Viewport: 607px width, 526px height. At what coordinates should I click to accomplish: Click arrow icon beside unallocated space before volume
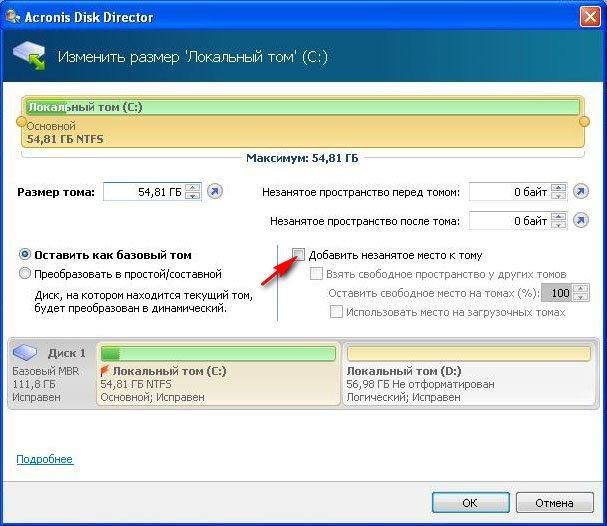[x=581, y=191]
